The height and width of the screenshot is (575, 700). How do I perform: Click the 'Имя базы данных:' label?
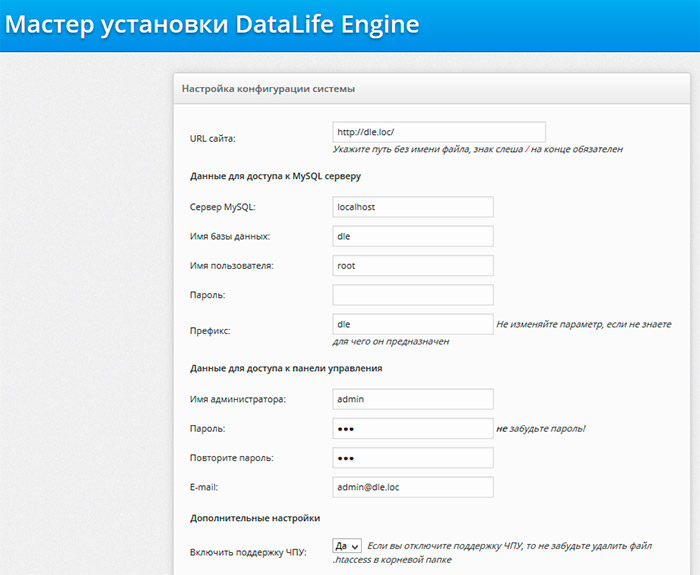230,237
